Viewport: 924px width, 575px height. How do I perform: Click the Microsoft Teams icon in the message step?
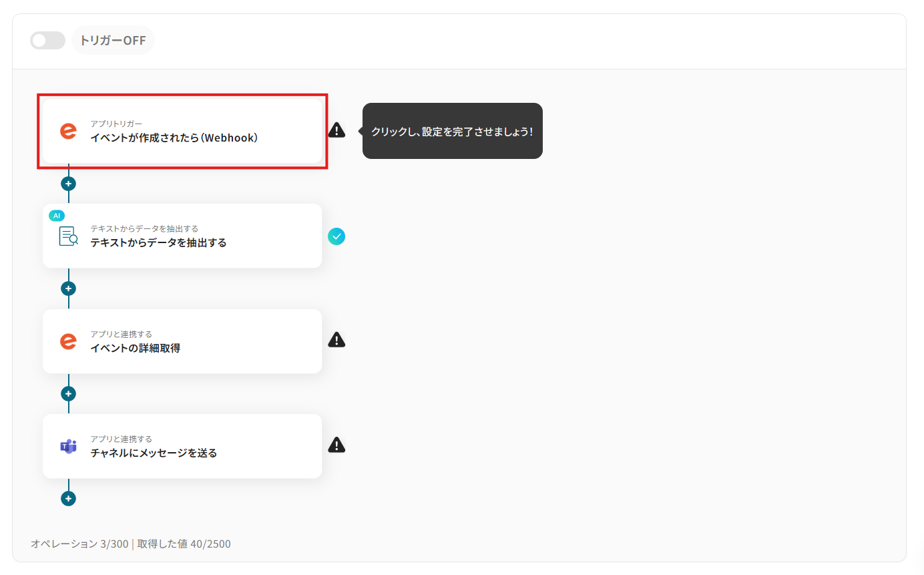[x=68, y=446]
